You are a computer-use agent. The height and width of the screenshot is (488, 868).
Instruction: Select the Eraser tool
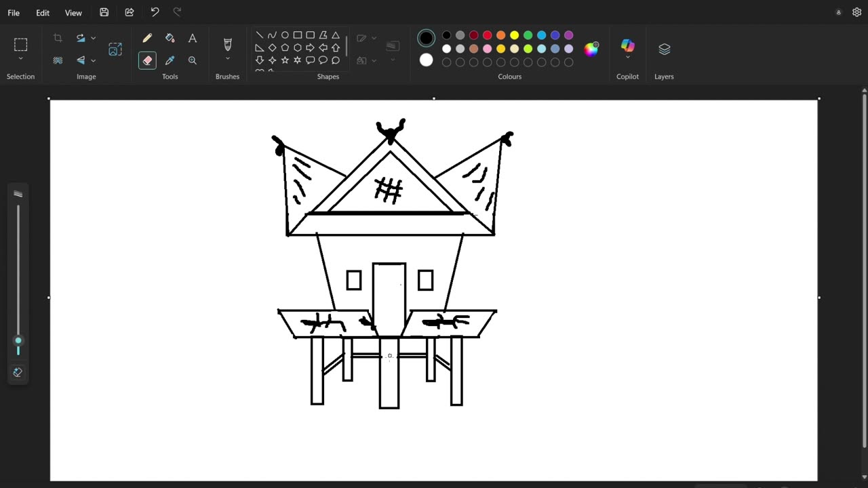point(147,60)
